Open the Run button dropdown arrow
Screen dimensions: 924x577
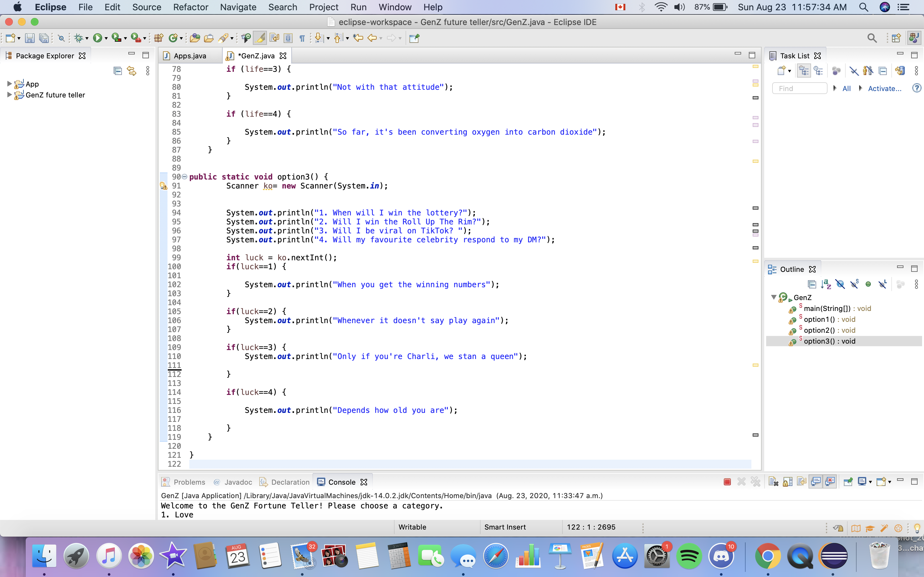106,38
